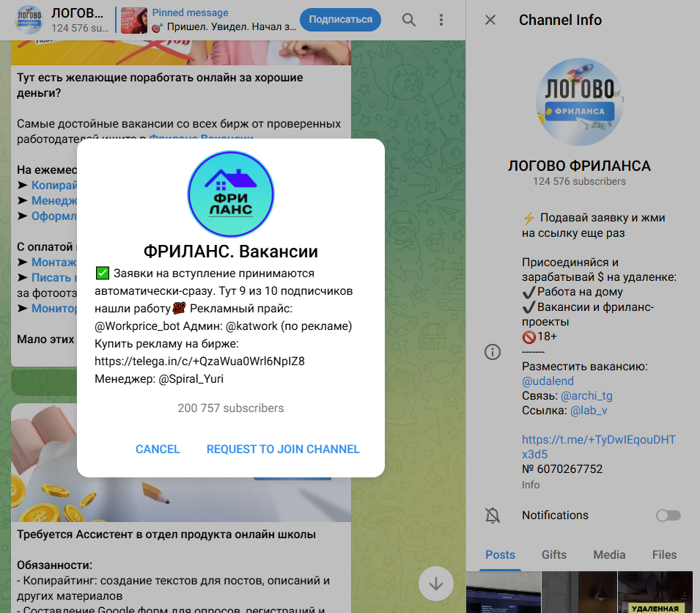
Task: Open the @archi_tg contact link
Action: 586,395
